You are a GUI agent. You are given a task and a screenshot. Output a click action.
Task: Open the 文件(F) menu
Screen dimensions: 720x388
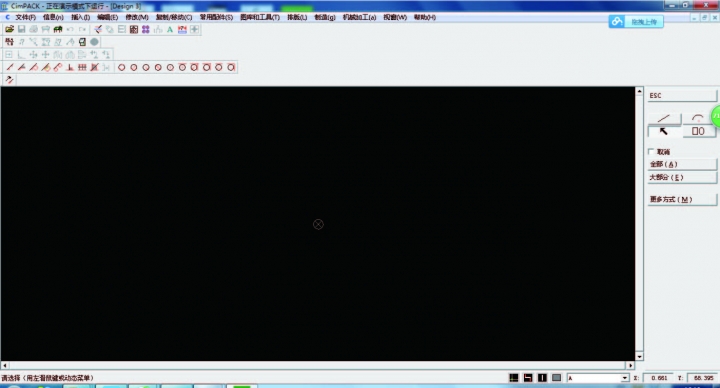click(x=26, y=17)
